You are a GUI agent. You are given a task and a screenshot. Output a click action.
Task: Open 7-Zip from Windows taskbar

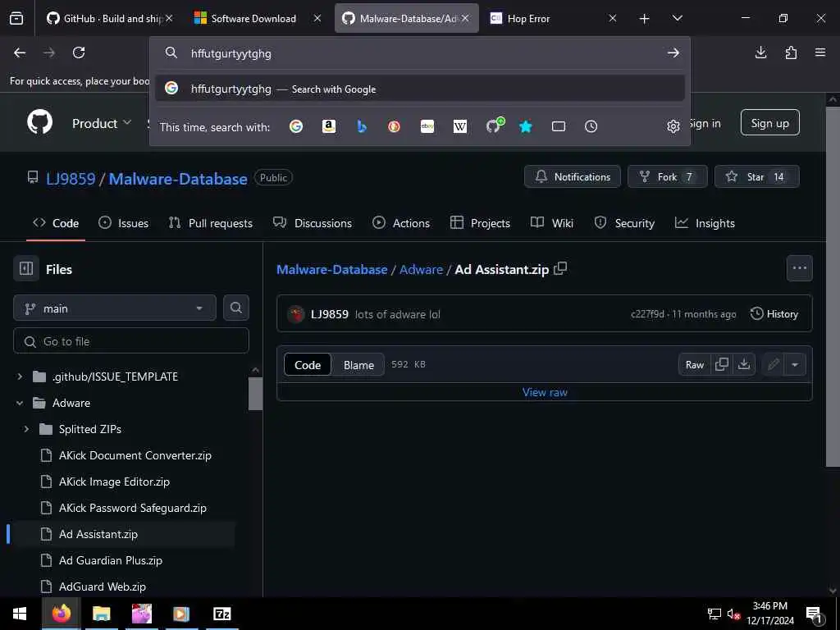pos(221,614)
